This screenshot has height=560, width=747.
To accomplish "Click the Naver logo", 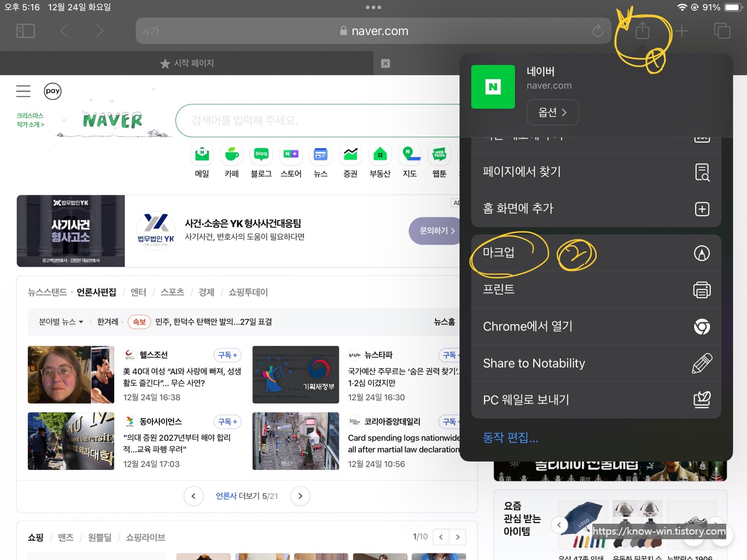I will coord(113,121).
